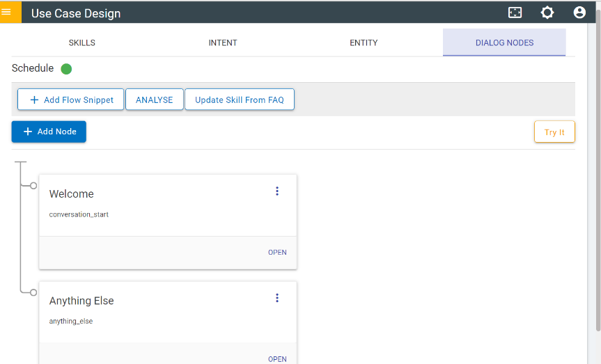This screenshot has height=364, width=601.
Task: Launch the Try It button
Action: point(554,132)
